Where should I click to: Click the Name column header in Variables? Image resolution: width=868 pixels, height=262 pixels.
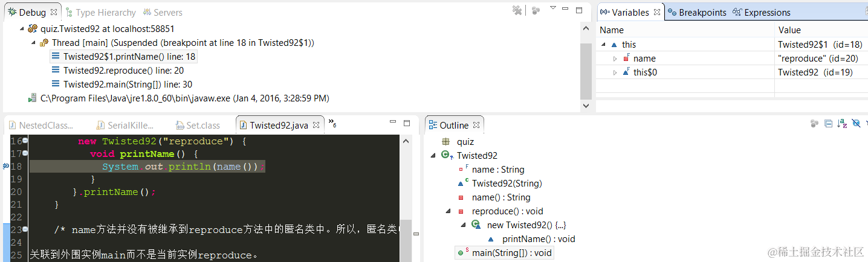tap(685, 30)
